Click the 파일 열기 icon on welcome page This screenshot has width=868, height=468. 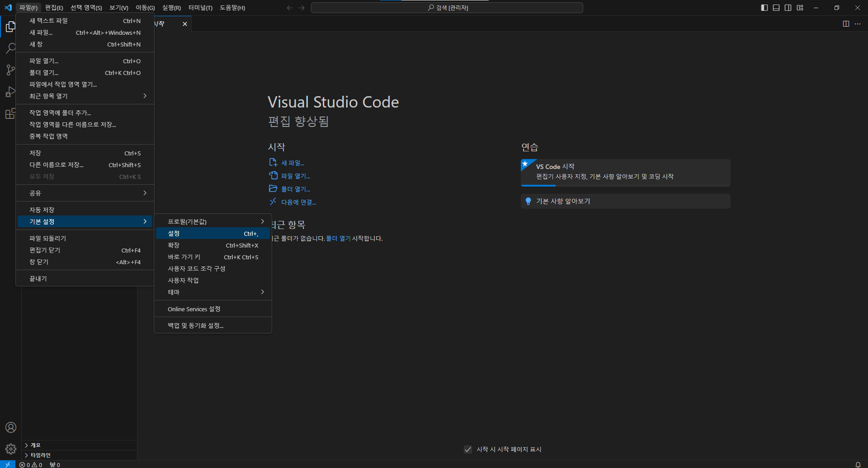(x=273, y=176)
